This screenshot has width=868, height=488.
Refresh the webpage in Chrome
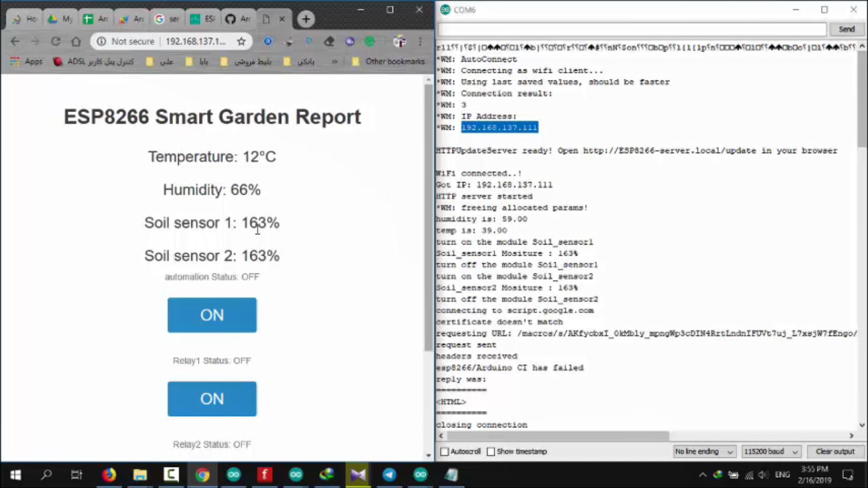(x=55, y=41)
